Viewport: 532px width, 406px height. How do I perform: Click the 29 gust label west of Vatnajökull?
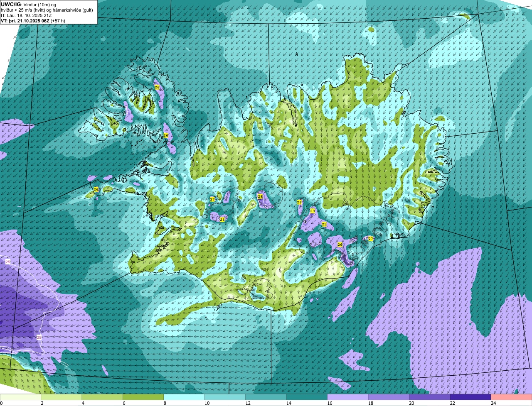(313, 211)
